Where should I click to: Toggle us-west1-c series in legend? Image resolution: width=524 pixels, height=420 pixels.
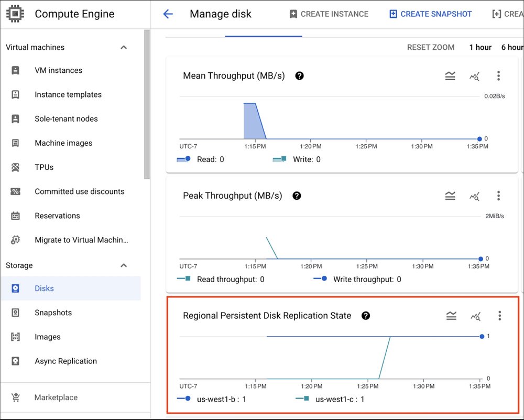click(x=330, y=399)
